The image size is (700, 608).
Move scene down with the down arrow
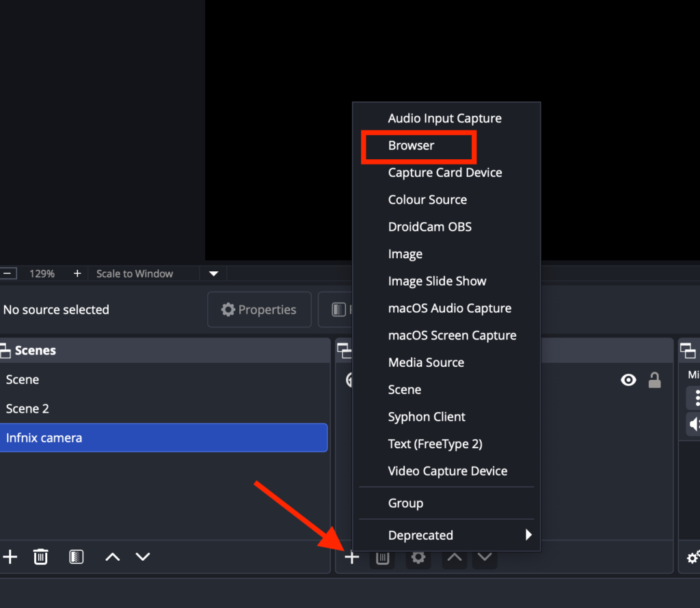pyautogui.click(x=142, y=557)
